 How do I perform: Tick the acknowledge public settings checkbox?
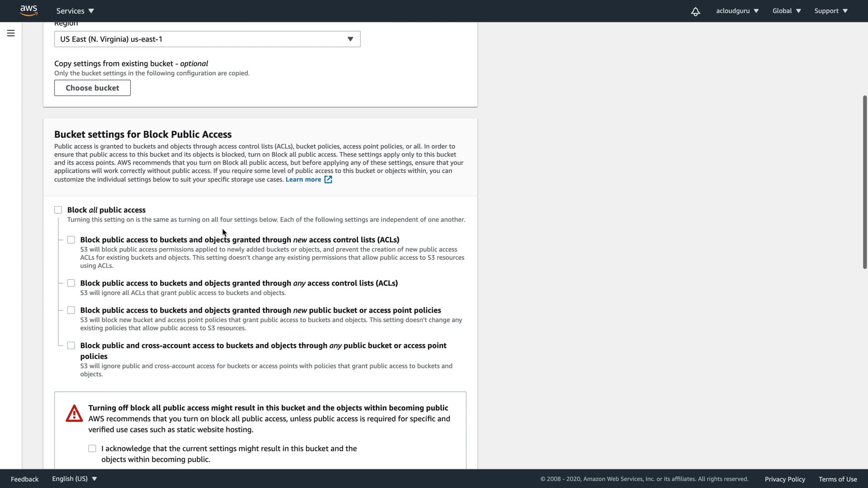click(x=92, y=449)
